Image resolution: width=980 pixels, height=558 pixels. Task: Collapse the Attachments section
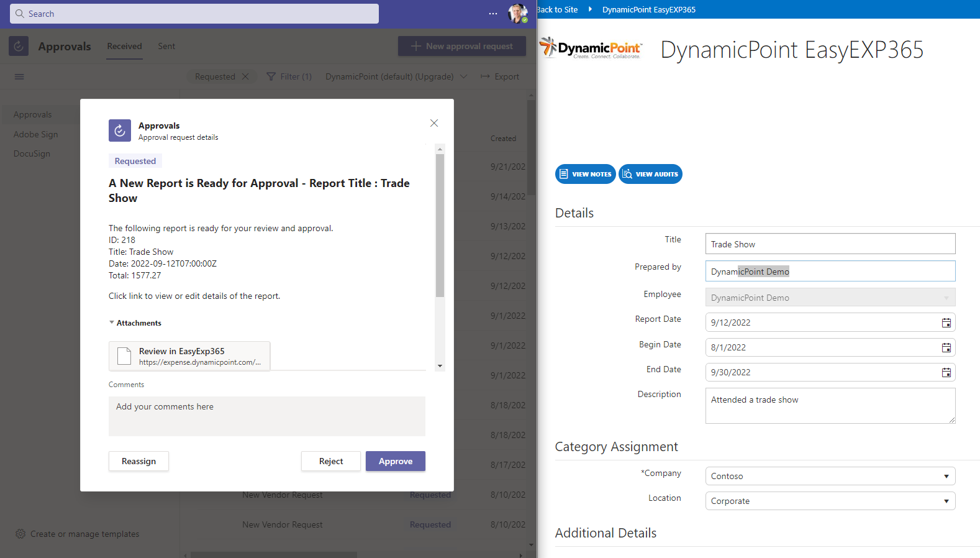[x=112, y=322]
